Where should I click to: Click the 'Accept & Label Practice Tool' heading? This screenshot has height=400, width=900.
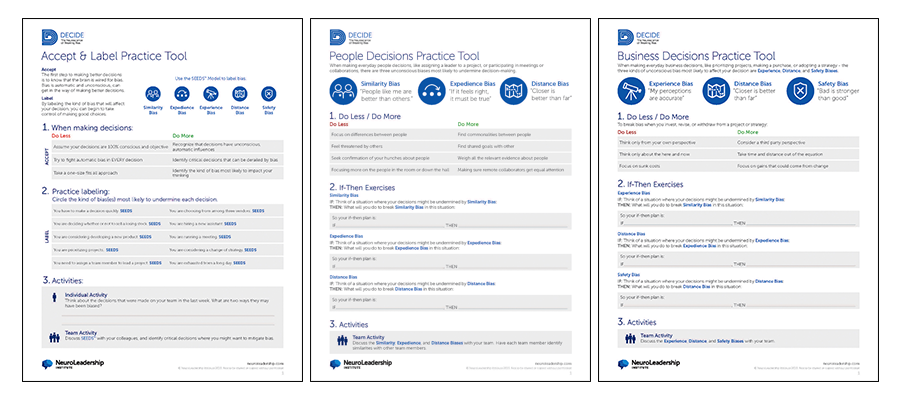pos(113,56)
